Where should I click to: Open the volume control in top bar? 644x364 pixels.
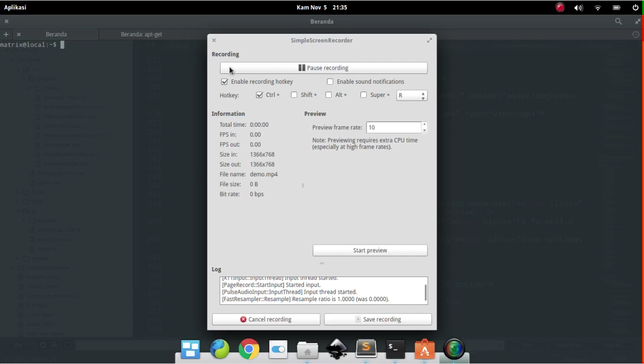click(x=578, y=8)
